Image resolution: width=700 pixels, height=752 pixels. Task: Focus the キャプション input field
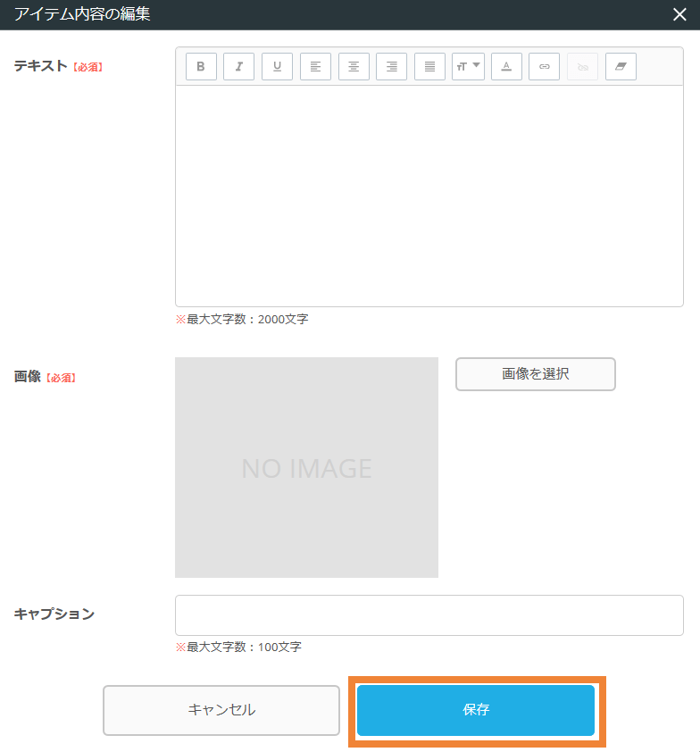click(429, 615)
